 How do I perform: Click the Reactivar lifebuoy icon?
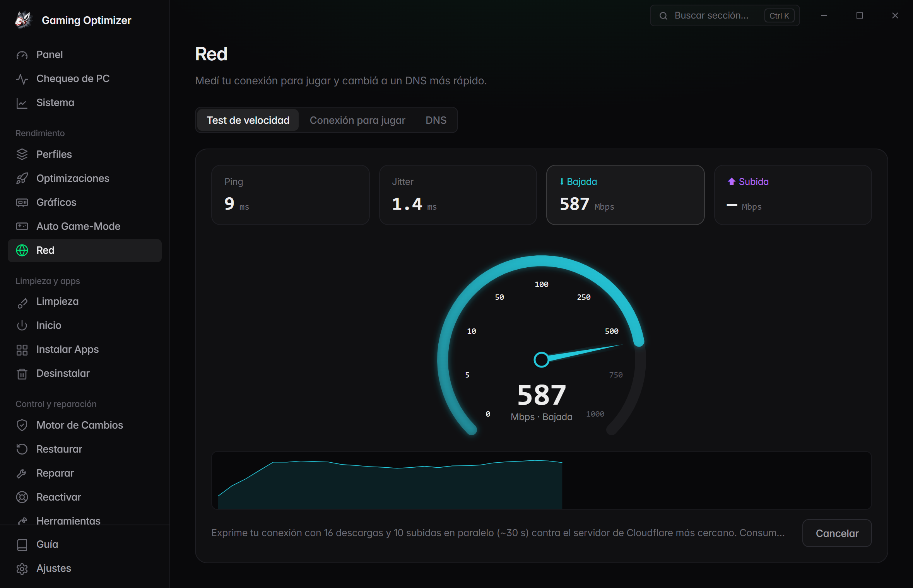(22, 497)
